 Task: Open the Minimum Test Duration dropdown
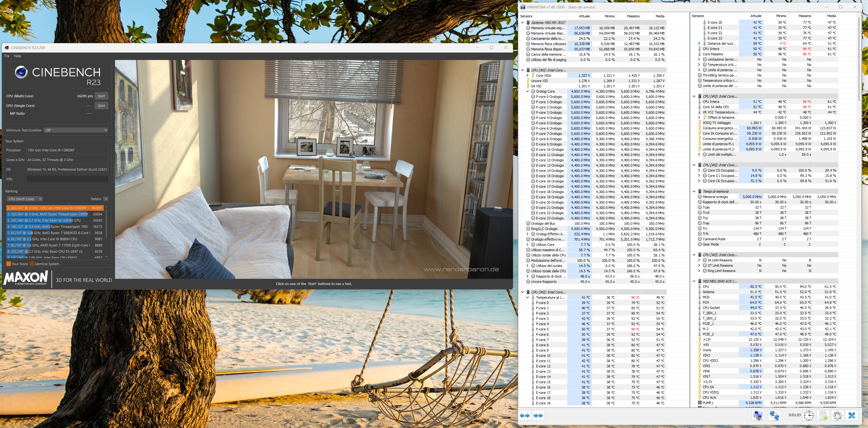(76, 130)
